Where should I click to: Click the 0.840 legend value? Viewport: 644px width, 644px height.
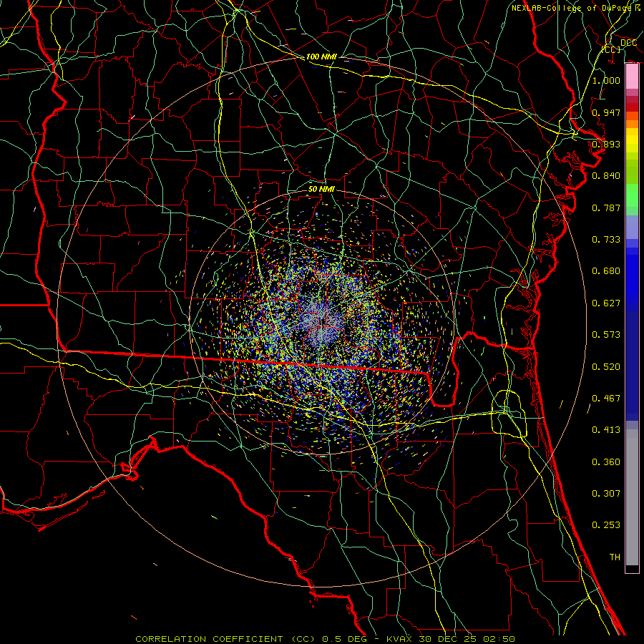pyautogui.click(x=606, y=176)
